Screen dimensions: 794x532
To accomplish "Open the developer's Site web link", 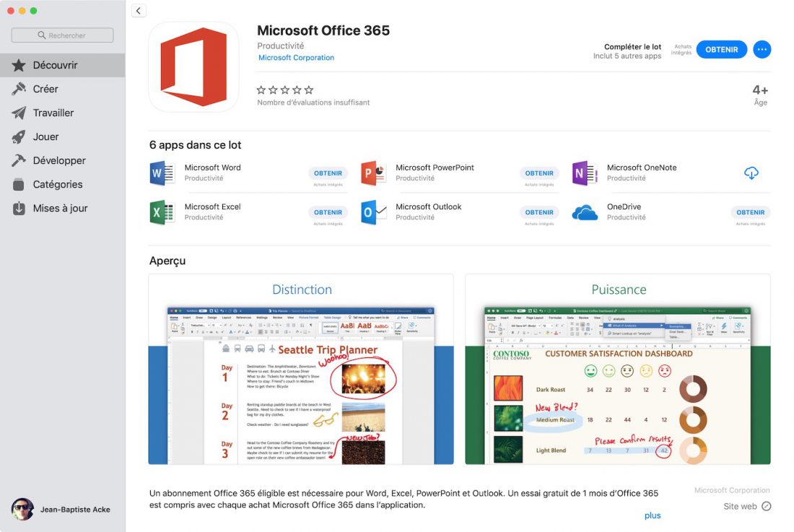I will (741, 506).
